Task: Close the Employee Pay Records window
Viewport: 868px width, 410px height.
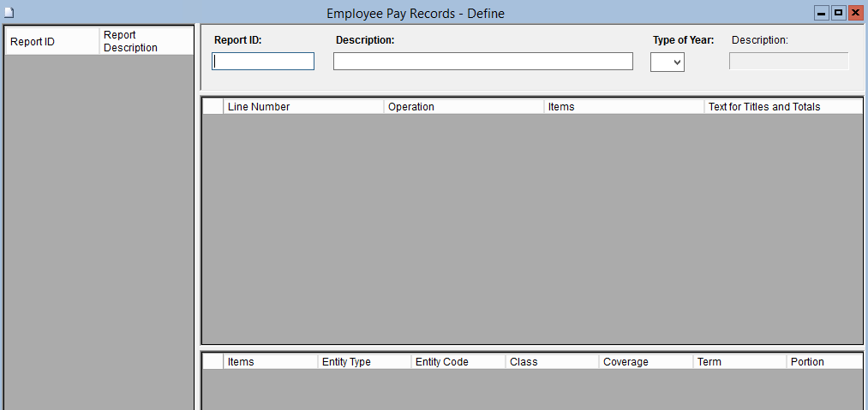Action: click(x=854, y=13)
